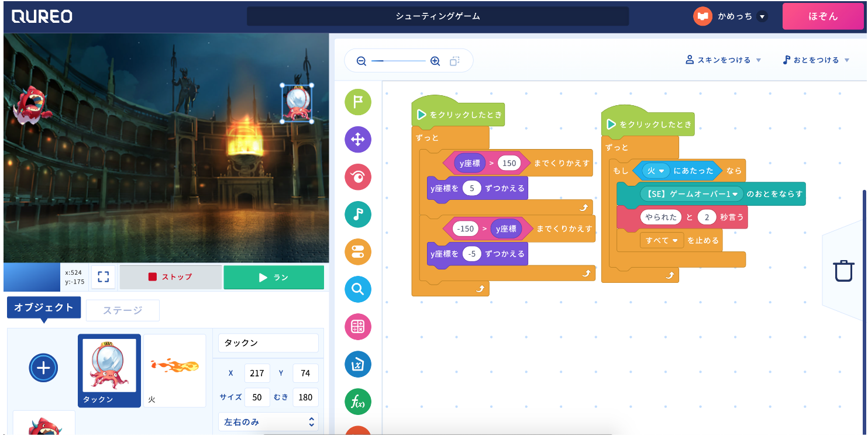Select the red monster sprite on the stage
The image size is (868, 436).
tap(33, 105)
